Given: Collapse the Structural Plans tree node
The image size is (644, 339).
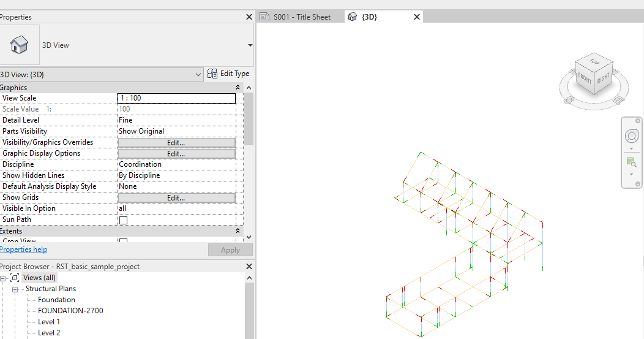Looking at the screenshot, I should pos(15,289).
